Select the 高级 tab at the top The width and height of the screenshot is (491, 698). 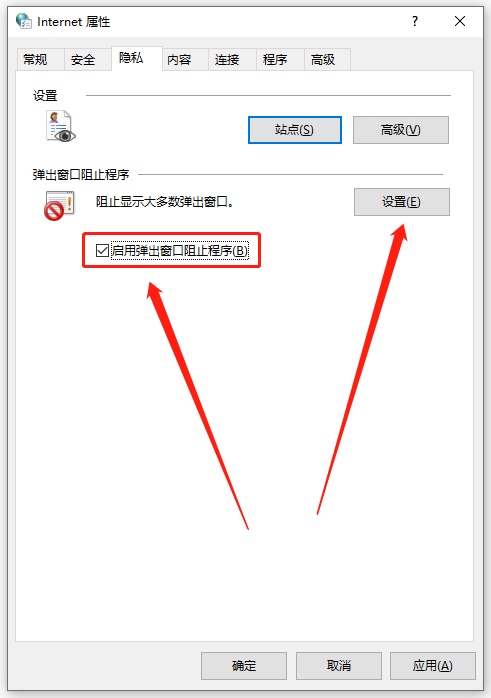coord(323,59)
